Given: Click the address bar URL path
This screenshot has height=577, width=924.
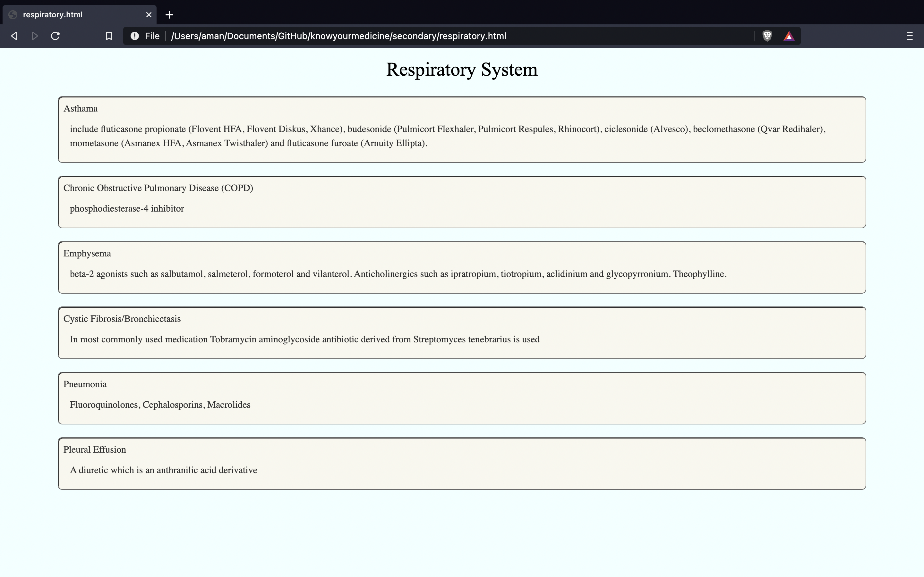Looking at the screenshot, I should tap(338, 36).
